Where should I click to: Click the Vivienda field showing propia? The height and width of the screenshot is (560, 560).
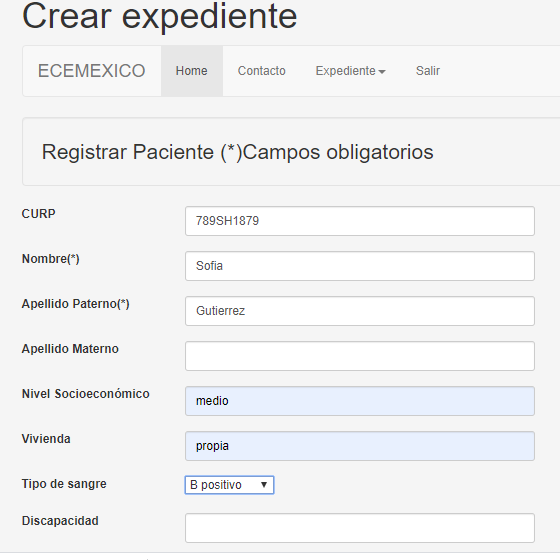[x=360, y=446]
